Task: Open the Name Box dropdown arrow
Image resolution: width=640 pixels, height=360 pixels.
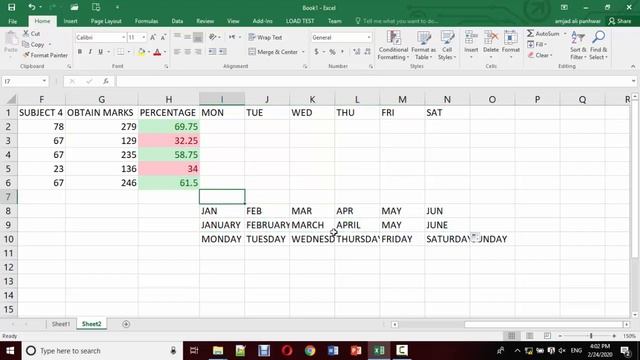Action: 44,81
